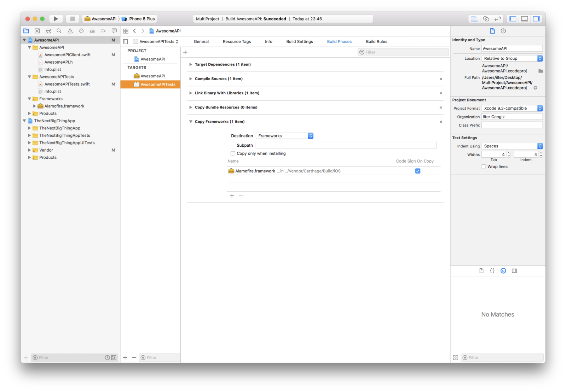The height and width of the screenshot is (392, 566).
Task: Show the Standard editor
Action: [474, 19]
